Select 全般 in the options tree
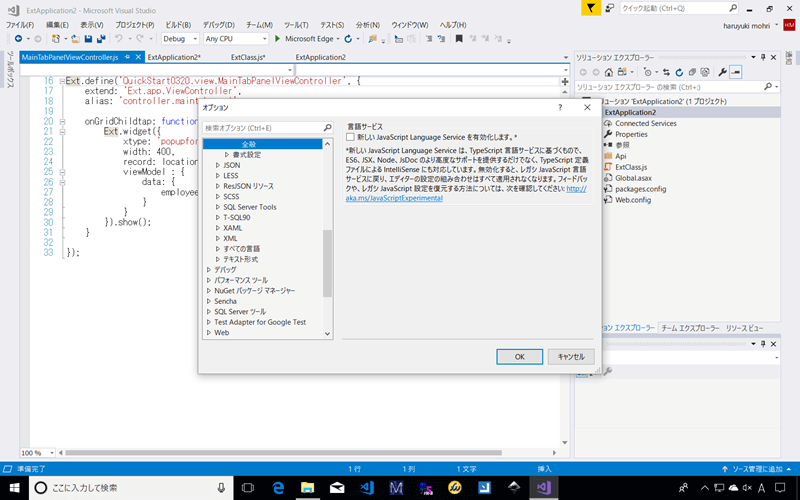This screenshot has width=800, height=500. pyautogui.click(x=262, y=144)
